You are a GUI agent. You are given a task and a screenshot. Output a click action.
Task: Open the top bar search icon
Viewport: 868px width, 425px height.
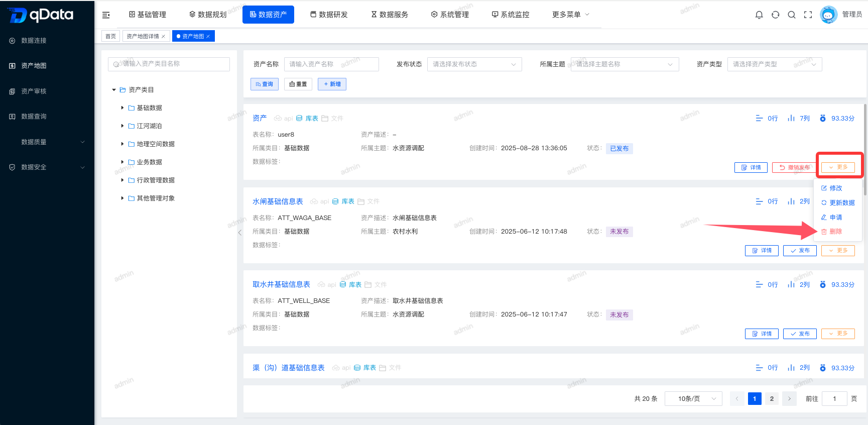[x=792, y=15]
